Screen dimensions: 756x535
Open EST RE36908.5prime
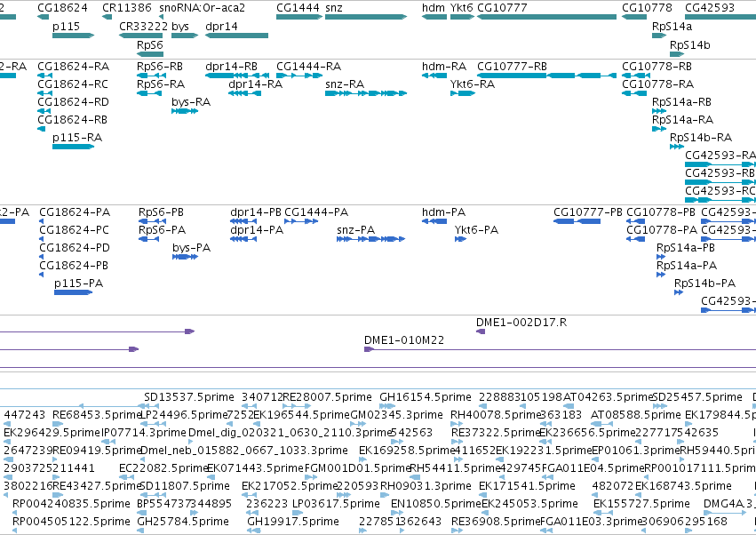[x=496, y=522]
